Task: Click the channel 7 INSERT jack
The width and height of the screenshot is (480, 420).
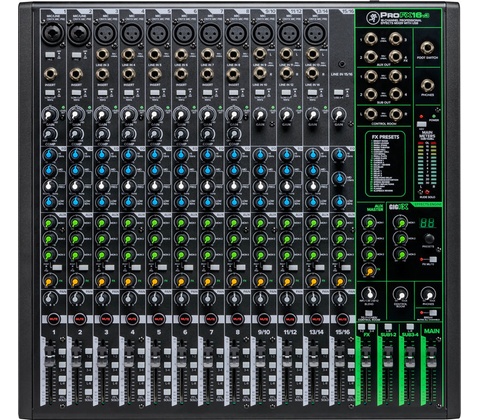Action: click(x=207, y=74)
